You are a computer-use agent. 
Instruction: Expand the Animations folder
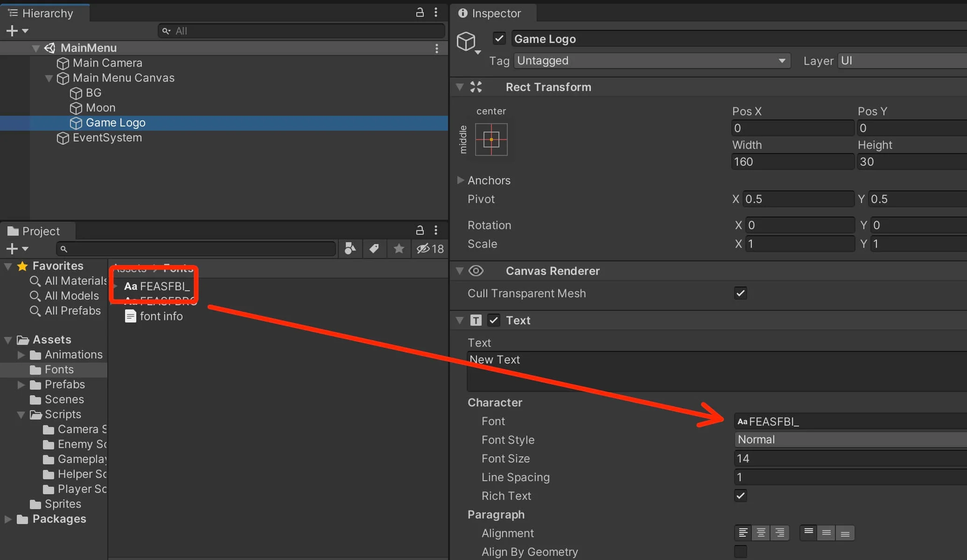coord(21,355)
